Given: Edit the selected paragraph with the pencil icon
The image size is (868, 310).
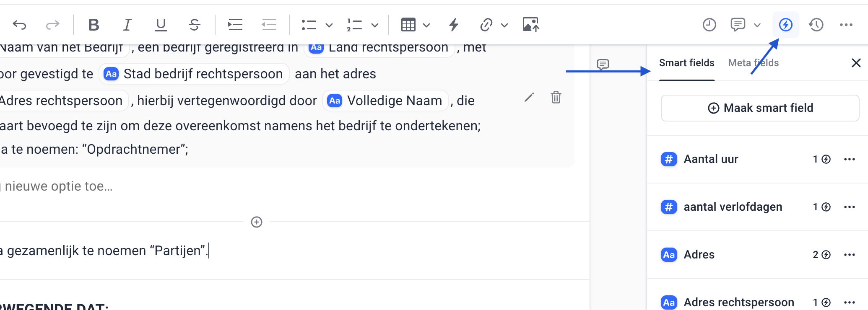Looking at the screenshot, I should coord(529,98).
